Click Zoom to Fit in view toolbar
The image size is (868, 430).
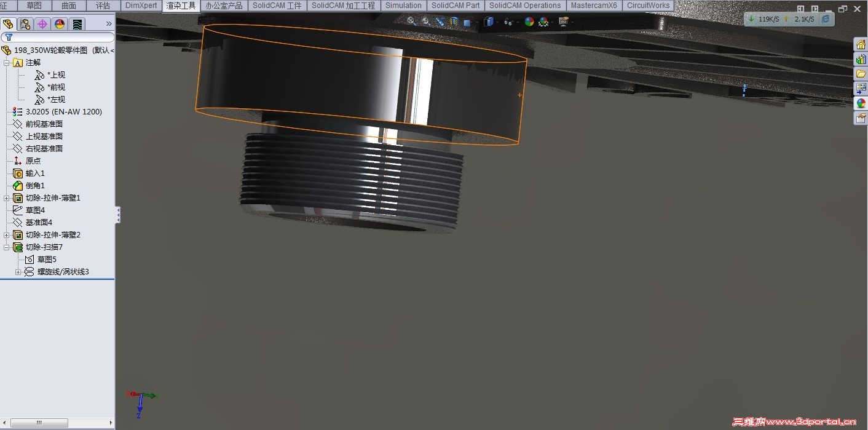tap(411, 21)
